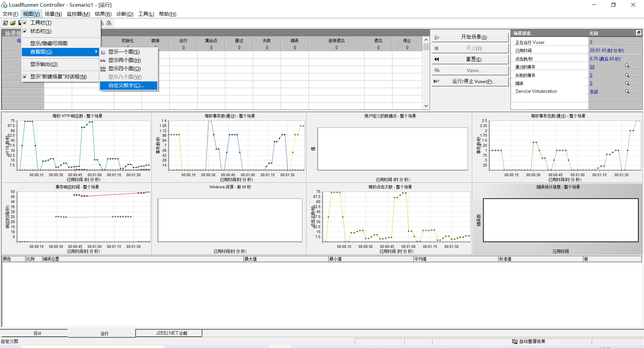Click the four-graph icon beside 显示四个图
Screen dimensions: 644x348
click(x=103, y=69)
